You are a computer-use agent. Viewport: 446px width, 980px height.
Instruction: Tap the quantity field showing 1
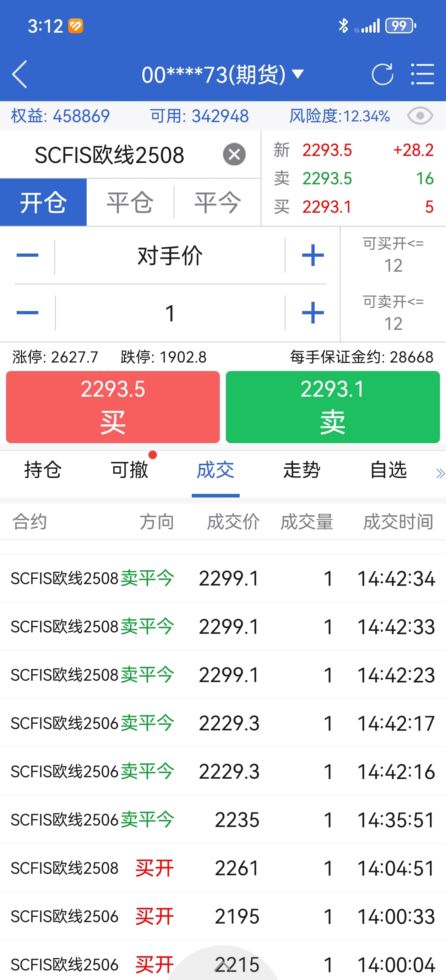170,313
